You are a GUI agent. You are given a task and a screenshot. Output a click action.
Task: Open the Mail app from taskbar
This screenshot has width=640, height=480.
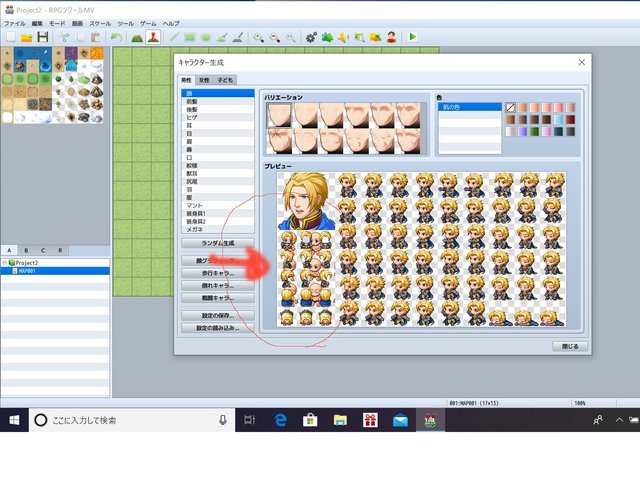(400, 420)
